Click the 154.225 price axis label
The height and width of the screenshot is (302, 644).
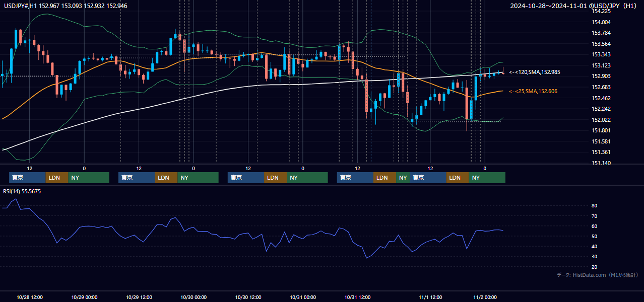click(601, 11)
